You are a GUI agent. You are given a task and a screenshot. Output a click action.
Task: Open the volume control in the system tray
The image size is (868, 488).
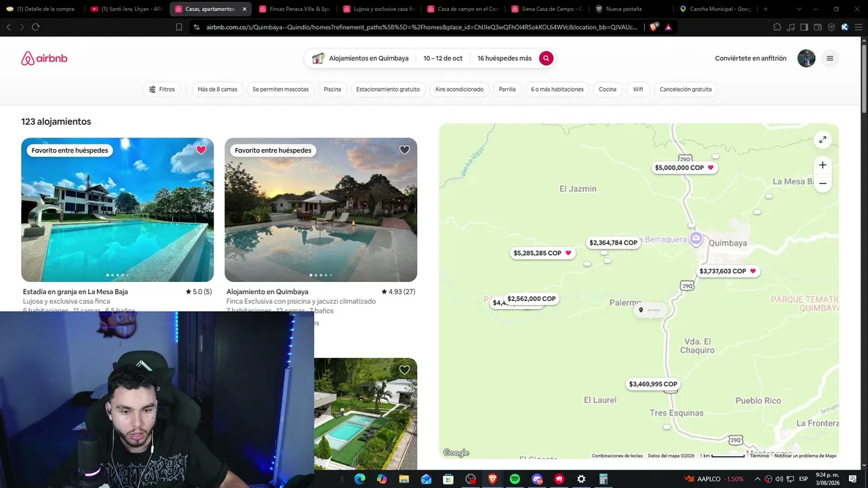coord(779,479)
